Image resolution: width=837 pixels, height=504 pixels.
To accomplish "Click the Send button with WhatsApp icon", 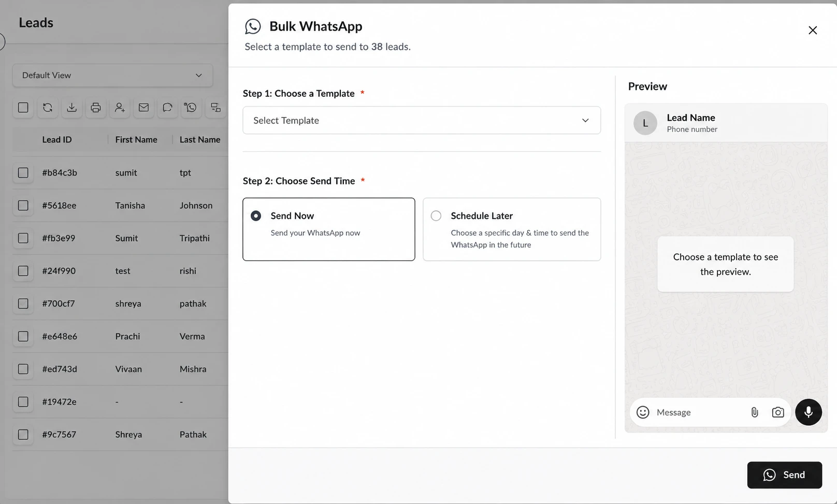I will pyautogui.click(x=784, y=475).
